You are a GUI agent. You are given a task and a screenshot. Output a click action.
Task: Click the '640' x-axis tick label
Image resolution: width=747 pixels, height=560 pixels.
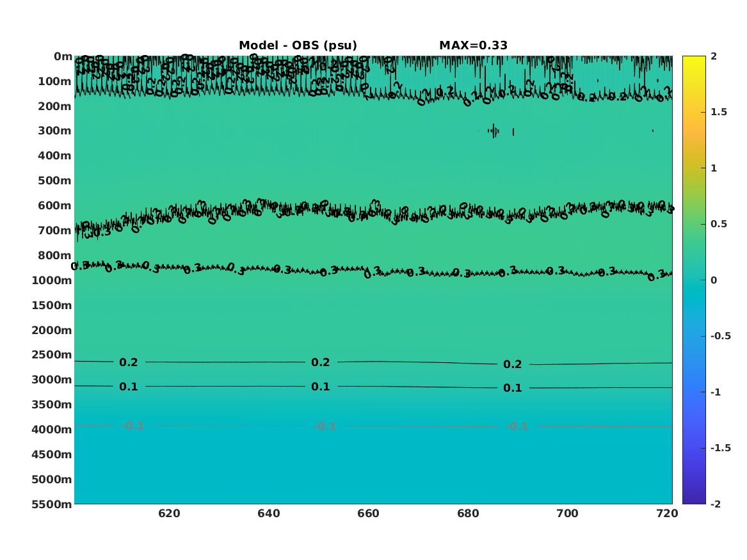[269, 513]
